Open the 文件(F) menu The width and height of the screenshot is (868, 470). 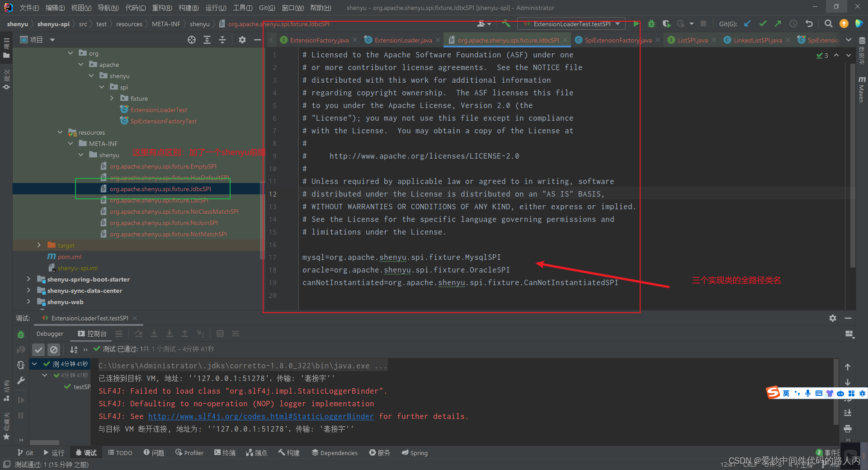(x=29, y=8)
